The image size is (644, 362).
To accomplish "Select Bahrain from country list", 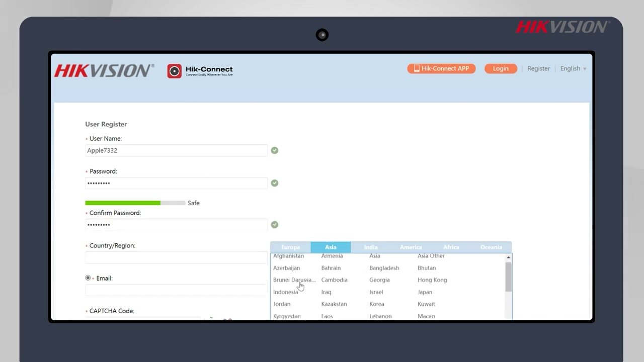I will [331, 268].
